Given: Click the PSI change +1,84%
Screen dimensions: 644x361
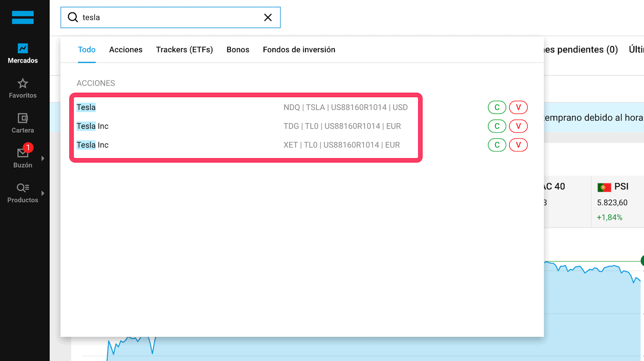Looking at the screenshot, I should pos(609,218).
